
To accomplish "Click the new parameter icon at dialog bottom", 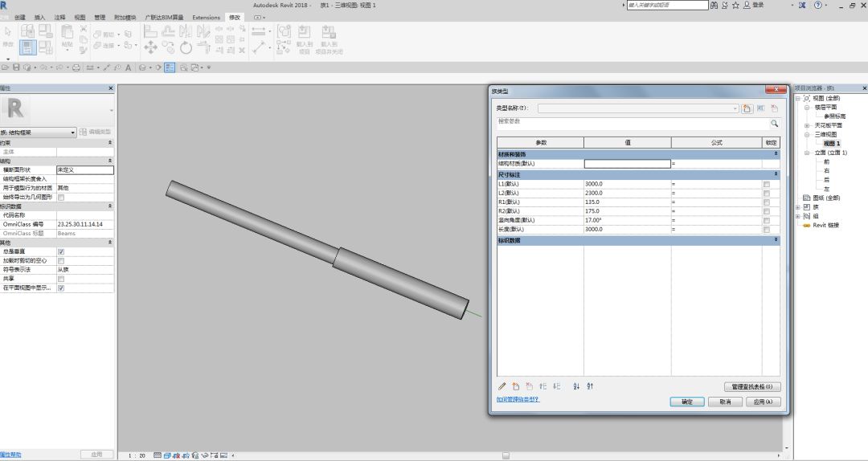I will tap(515, 386).
